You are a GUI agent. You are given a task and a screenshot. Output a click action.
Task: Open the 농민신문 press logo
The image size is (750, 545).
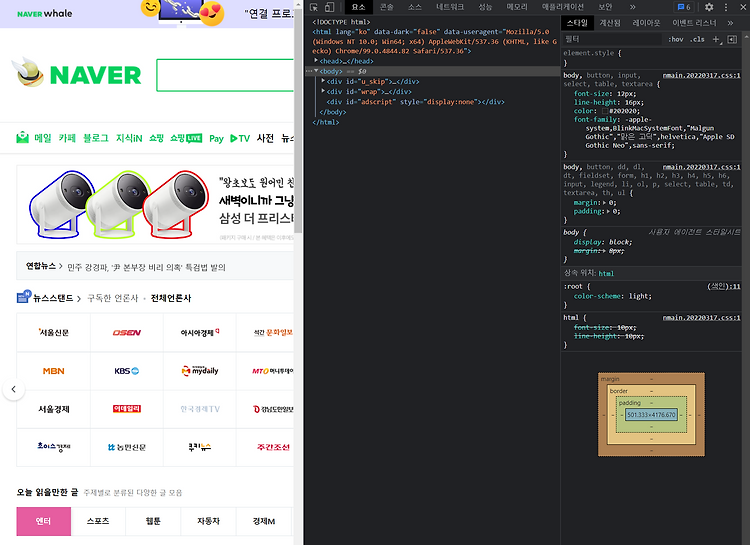[x=127, y=447]
